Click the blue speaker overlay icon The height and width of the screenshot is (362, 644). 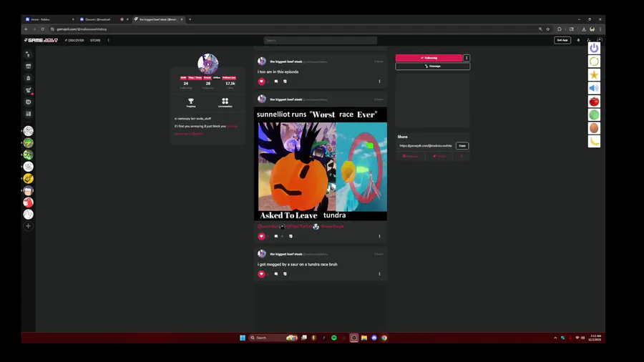click(x=594, y=88)
